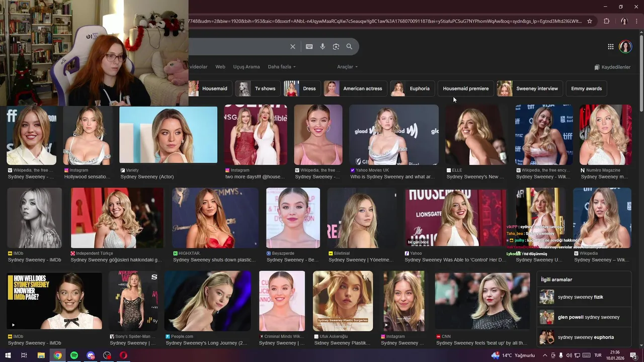The image size is (644, 362).
Task: Open the Criminal Minds Wiki image result
Action: [x=282, y=301]
